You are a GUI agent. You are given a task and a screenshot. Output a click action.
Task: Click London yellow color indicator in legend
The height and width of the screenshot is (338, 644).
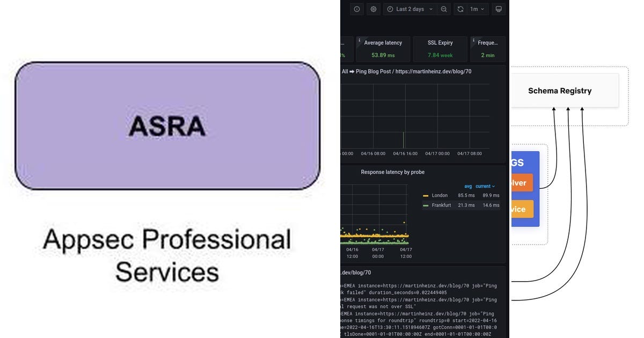pyautogui.click(x=426, y=196)
